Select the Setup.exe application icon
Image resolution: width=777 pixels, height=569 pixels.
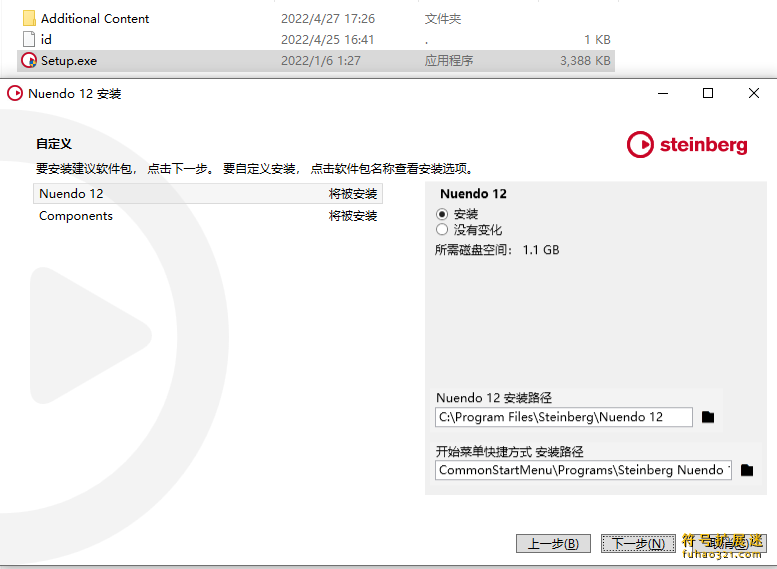(29, 60)
